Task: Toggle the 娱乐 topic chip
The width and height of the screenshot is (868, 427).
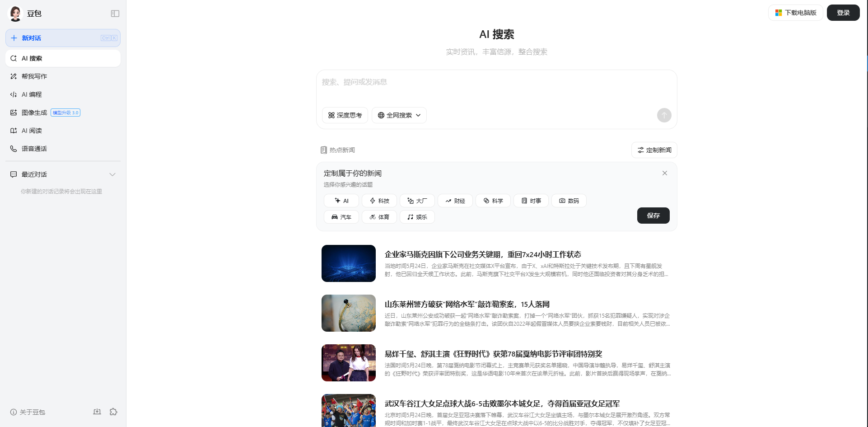Action: tap(417, 217)
